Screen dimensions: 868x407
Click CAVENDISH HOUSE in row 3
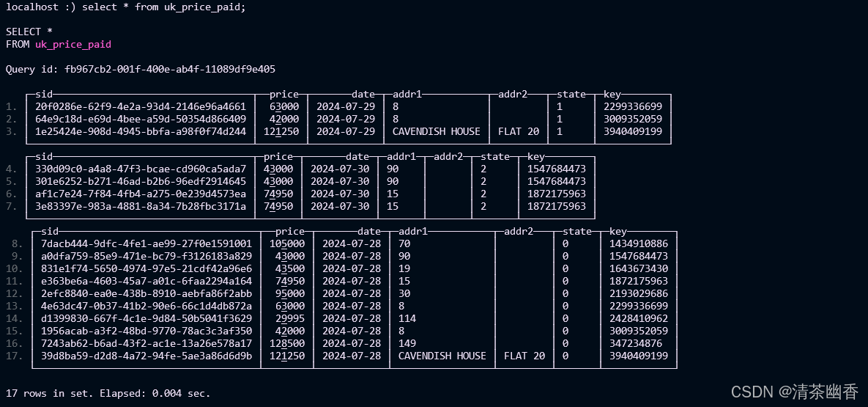point(437,131)
